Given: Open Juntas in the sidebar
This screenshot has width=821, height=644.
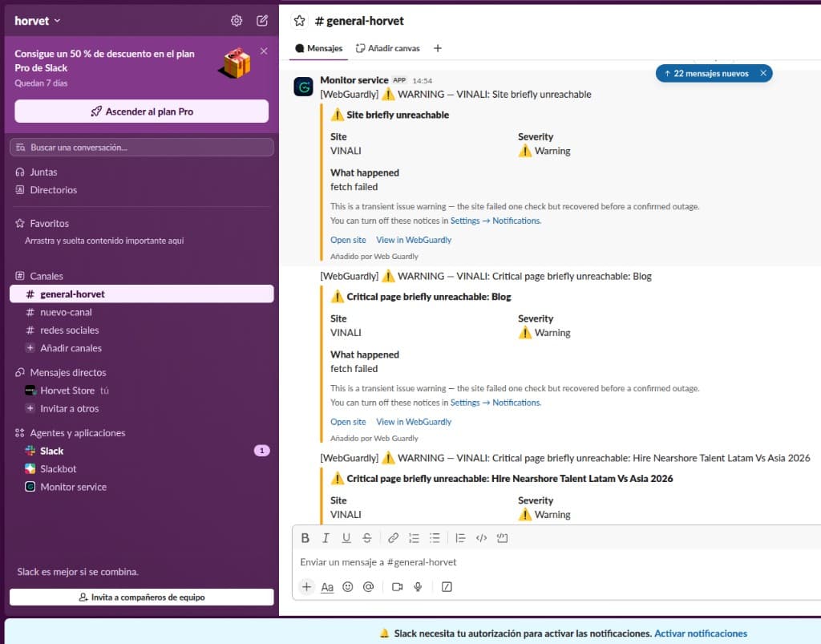Looking at the screenshot, I should pyautogui.click(x=43, y=172).
